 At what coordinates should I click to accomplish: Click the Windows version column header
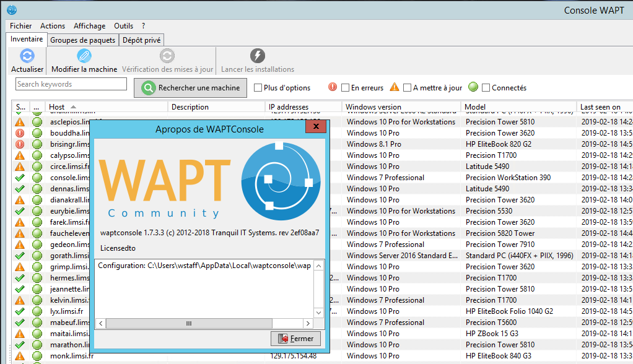coord(401,107)
